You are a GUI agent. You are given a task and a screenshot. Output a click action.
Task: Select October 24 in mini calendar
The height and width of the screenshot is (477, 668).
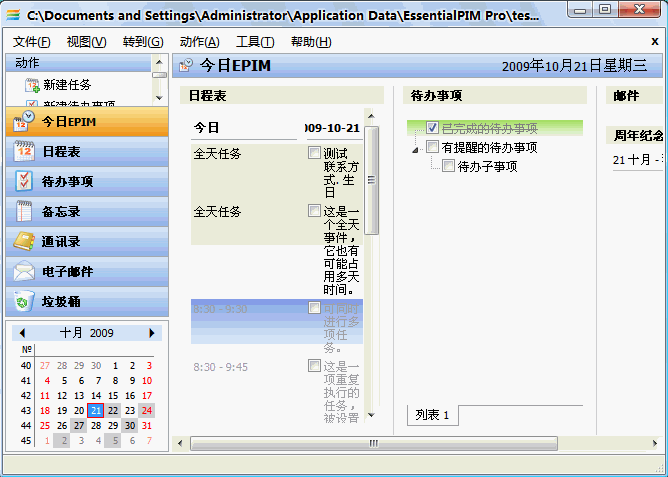coord(147,411)
